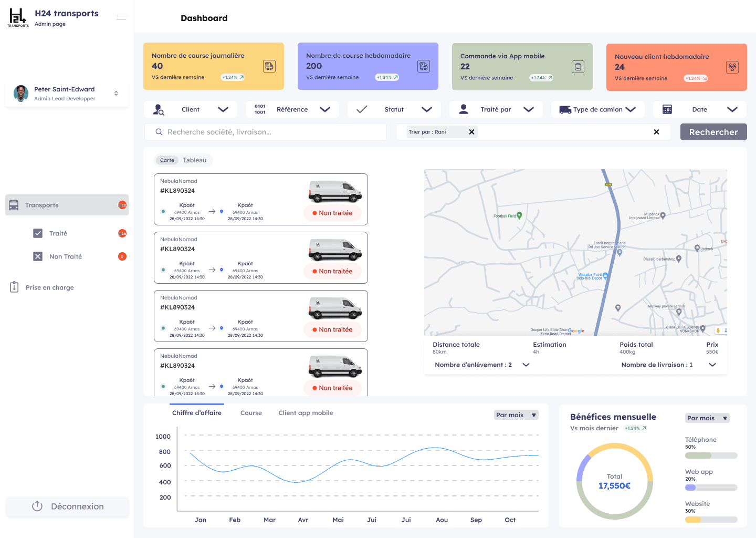The width and height of the screenshot is (756, 538).
Task: Click Non traitée status on first delivery card
Action: click(333, 213)
